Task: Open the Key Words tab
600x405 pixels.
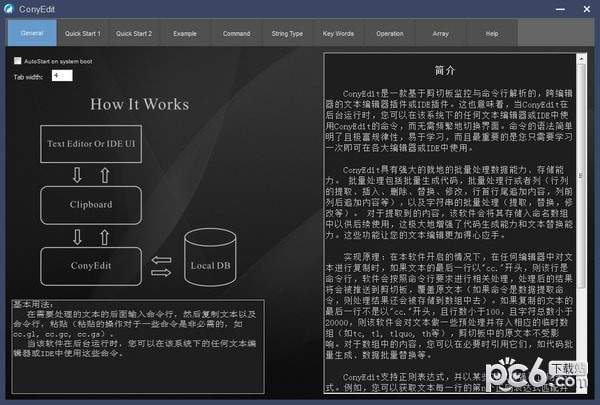Action: (338, 33)
